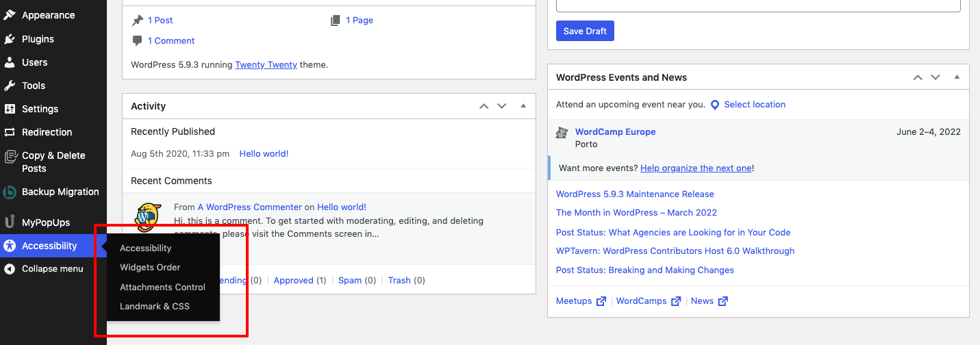This screenshot has height=345, width=980.
Task: Click the Appearance paintbrush icon in sidebar
Action: tap(10, 15)
